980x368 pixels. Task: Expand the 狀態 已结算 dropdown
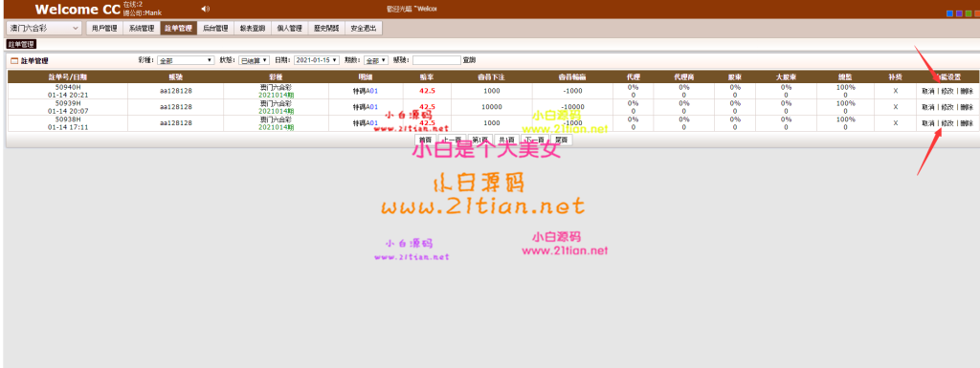(255, 60)
